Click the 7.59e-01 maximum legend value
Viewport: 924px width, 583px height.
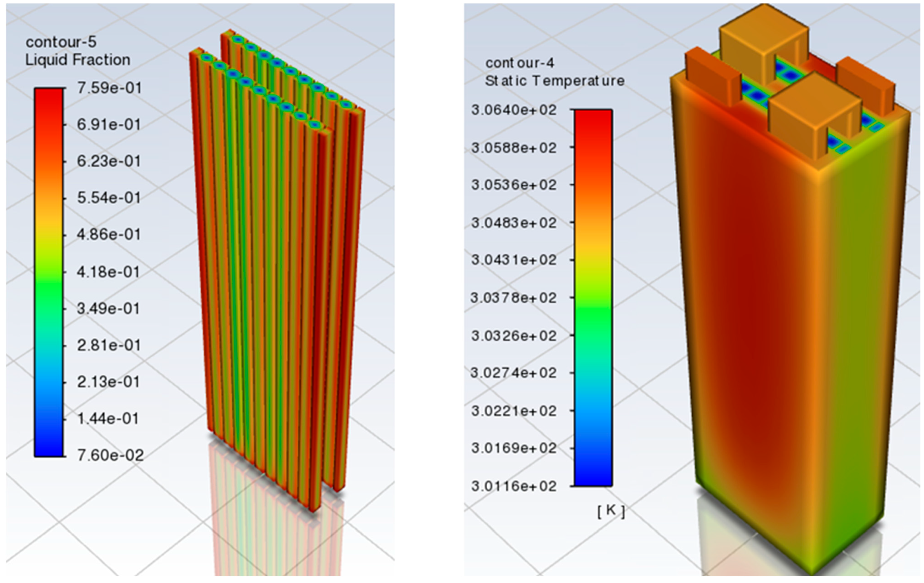109,88
